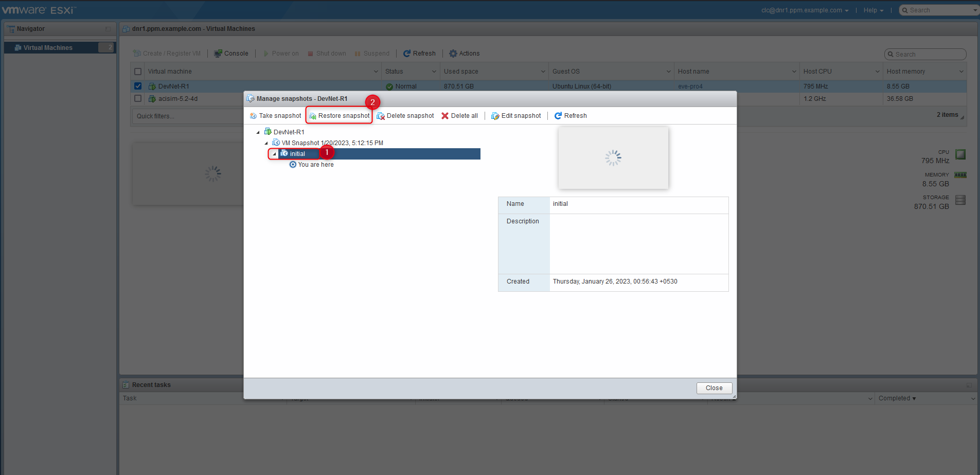Open Edit snapshot from toolbar
Image resolution: width=980 pixels, height=475 pixels.
pyautogui.click(x=516, y=116)
